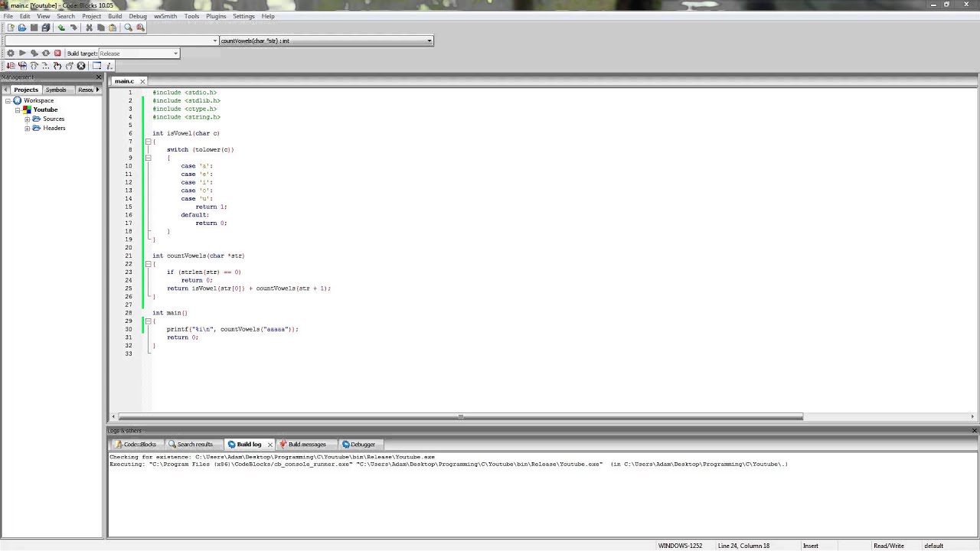Select the Projects tab
The height and width of the screenshot is (551, 980).
click(26, 90)
